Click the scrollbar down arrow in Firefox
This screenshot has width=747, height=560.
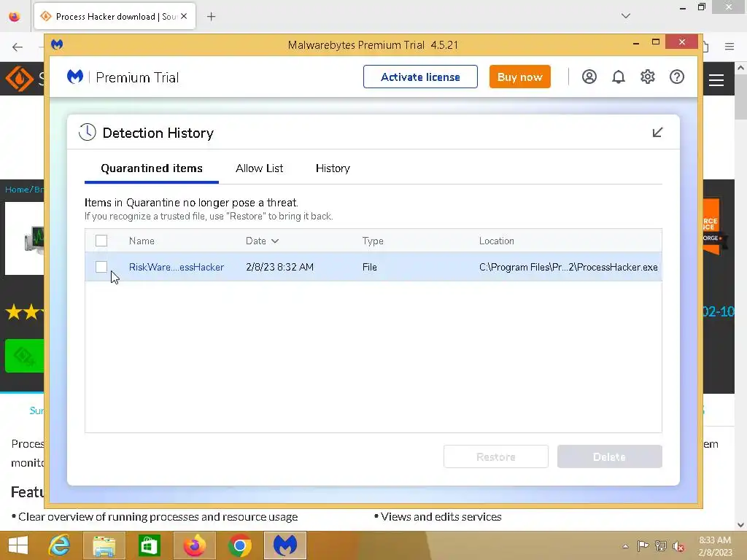coord(741,525)
